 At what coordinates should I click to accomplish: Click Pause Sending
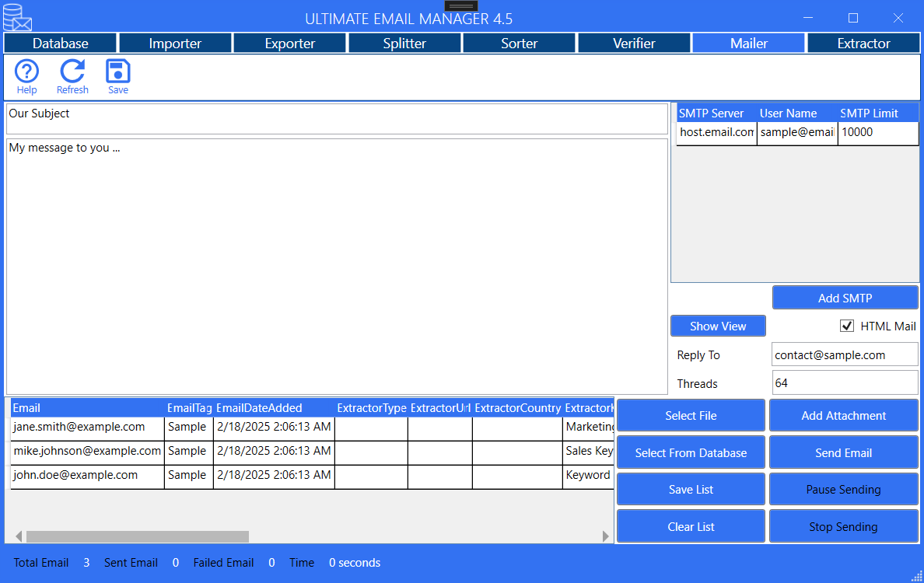point(843,489)
